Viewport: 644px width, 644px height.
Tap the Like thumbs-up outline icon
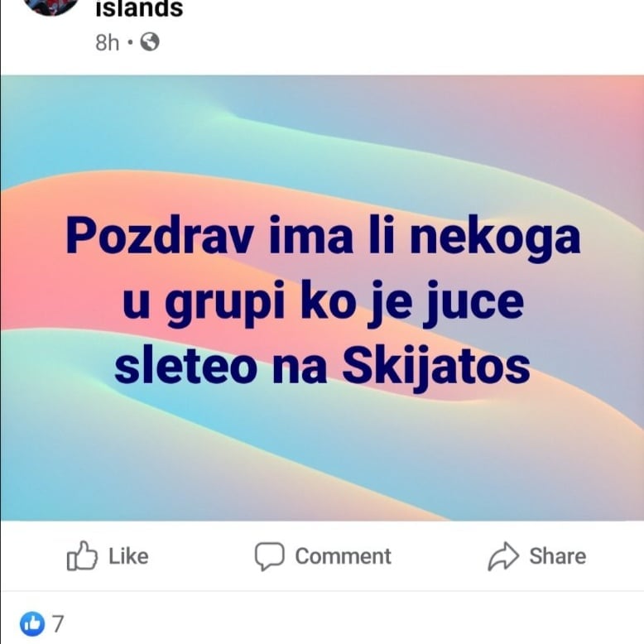(82, 555)
